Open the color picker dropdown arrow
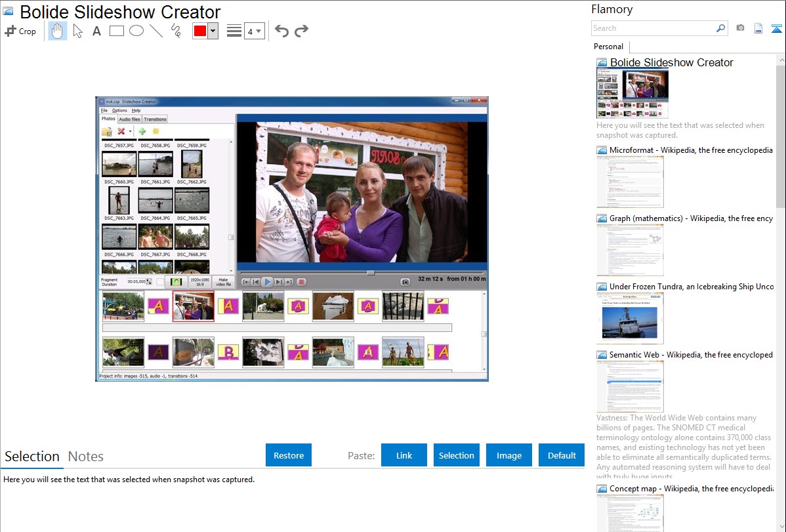Viewport: 786px width, 532px height. pos(213,31)
